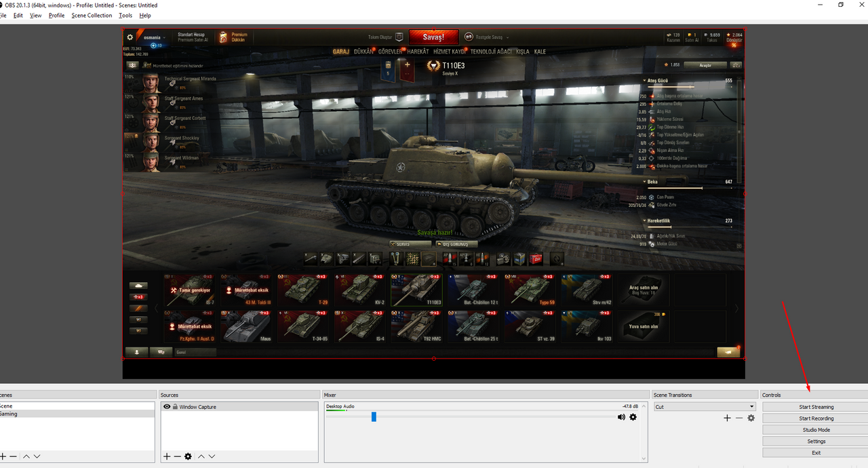Add a new source with plus icon

coord(167,456)
